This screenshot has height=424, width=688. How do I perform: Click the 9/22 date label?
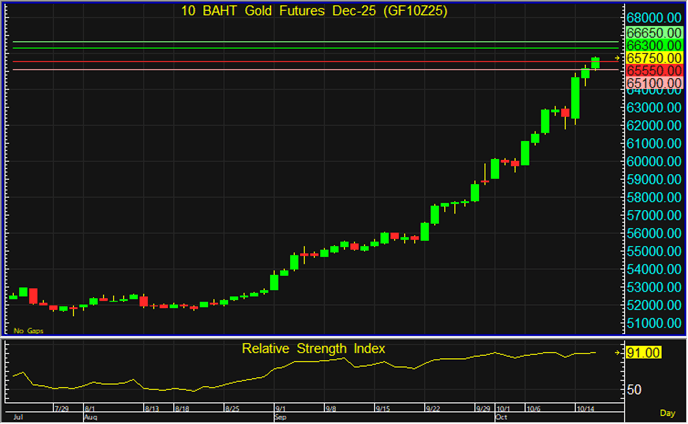(x=433, y=409)
